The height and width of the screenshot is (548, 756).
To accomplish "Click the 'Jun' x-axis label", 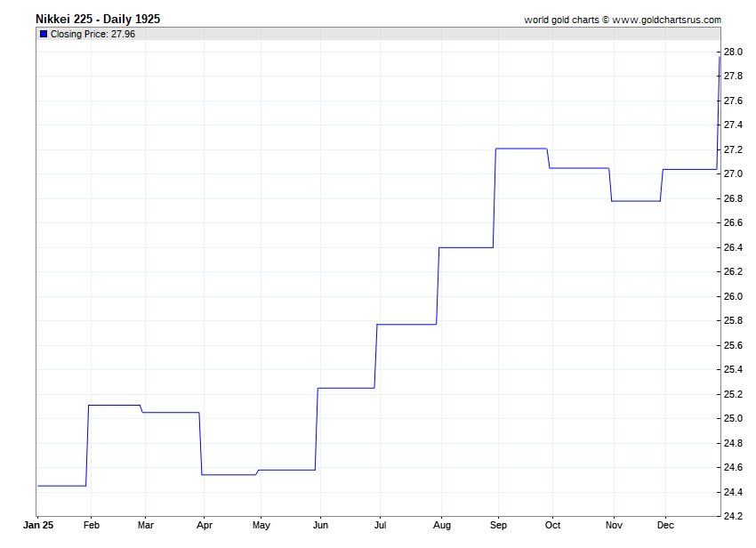I will click(x=320, y=525).
